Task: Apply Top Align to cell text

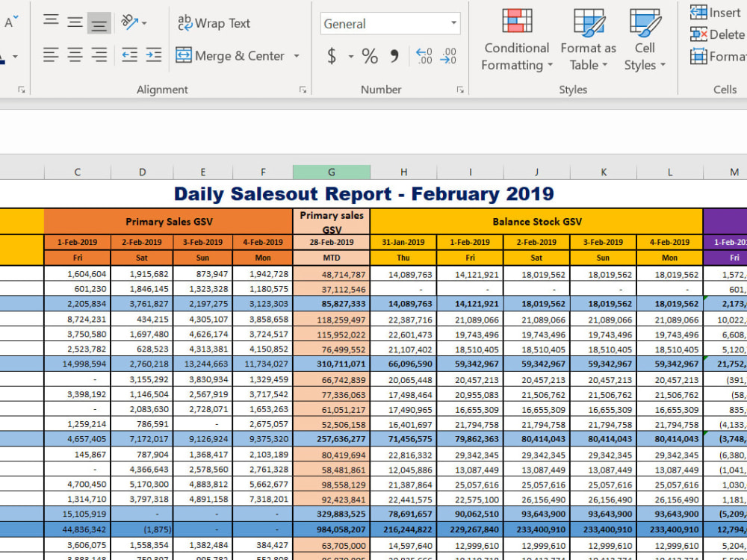Action: (x=51, y=22)
